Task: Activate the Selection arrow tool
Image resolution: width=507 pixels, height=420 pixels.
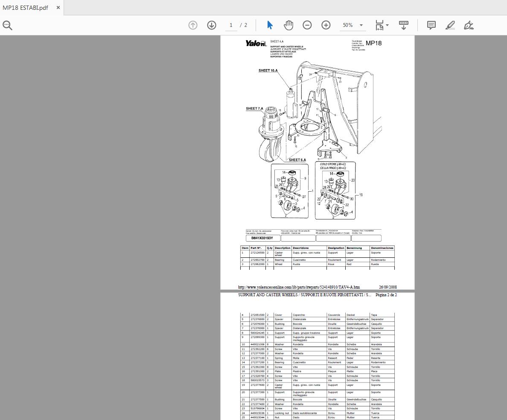Action: coord(270,25)
